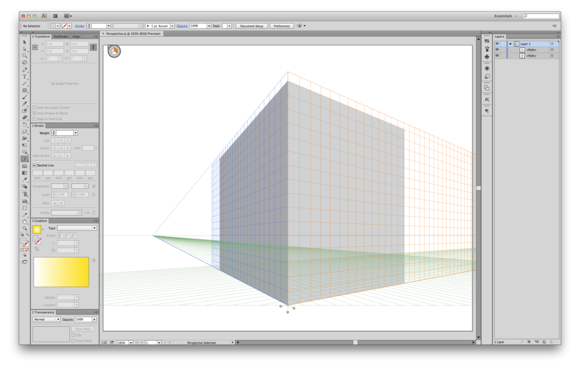580x370 pixels.
Task: Open the Arrange Documents dropdown
Action: [x=68, y=16]
